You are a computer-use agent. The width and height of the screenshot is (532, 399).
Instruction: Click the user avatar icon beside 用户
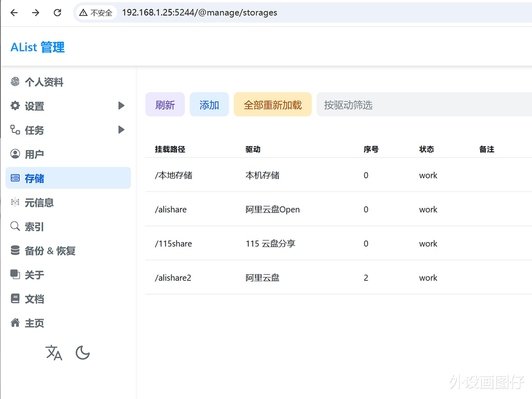pos(15,154)
